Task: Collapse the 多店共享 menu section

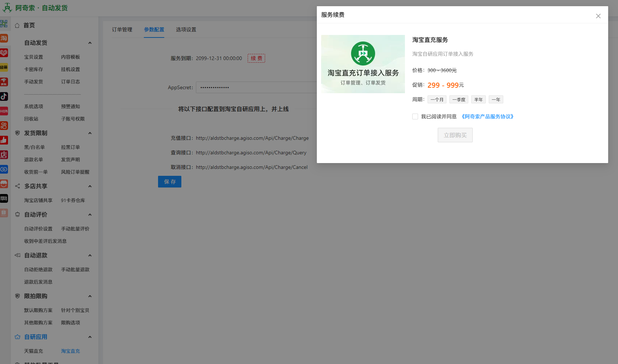Action: click(x=90, y=186)
